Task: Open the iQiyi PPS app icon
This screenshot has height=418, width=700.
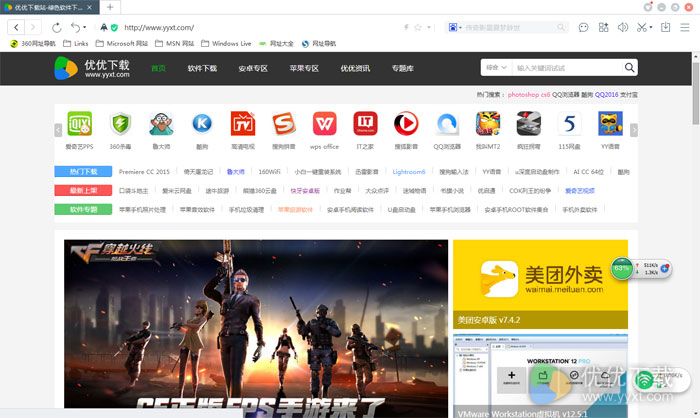Action: click(x=79, y=124)
